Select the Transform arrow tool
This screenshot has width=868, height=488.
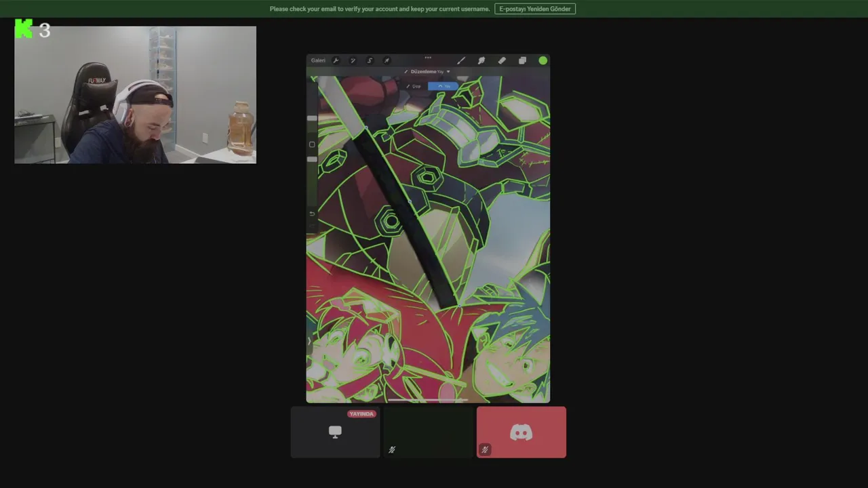point(387,60)
